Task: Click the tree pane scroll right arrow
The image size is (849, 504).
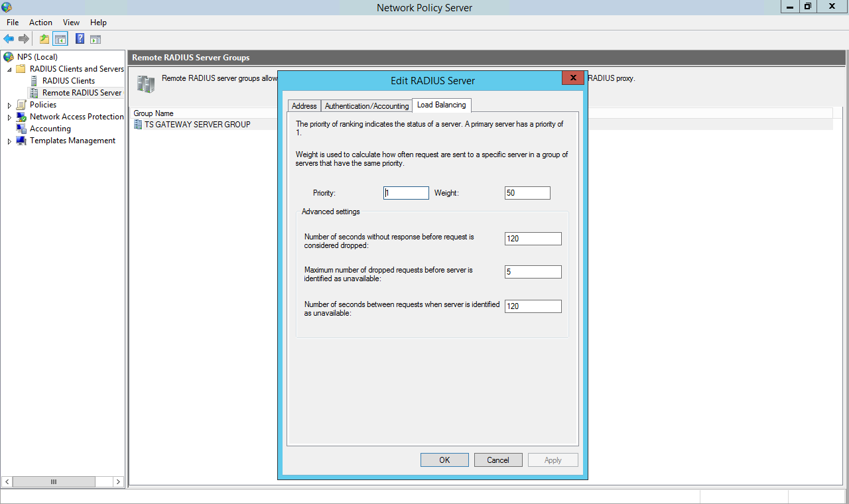Action: coord(119,482)
